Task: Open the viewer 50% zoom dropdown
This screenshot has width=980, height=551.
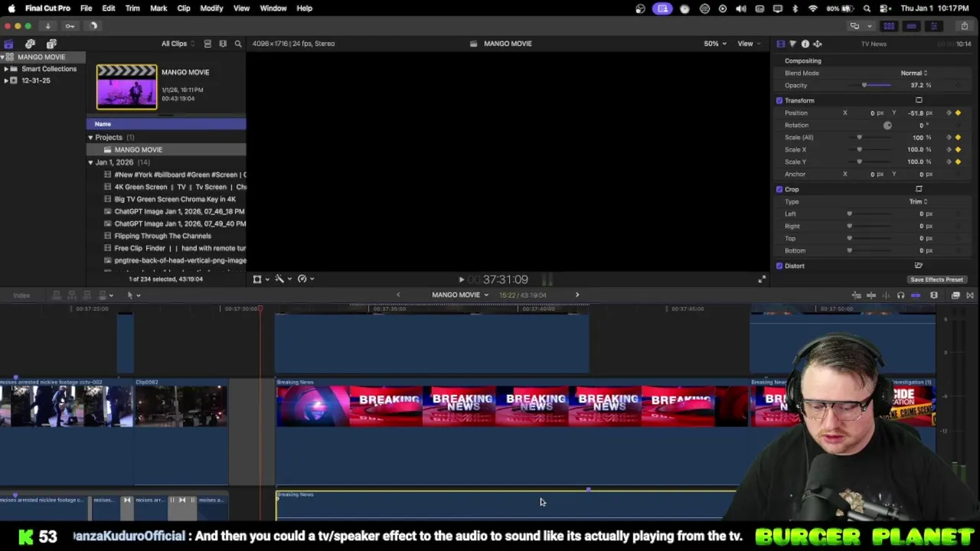Action: 715,44
